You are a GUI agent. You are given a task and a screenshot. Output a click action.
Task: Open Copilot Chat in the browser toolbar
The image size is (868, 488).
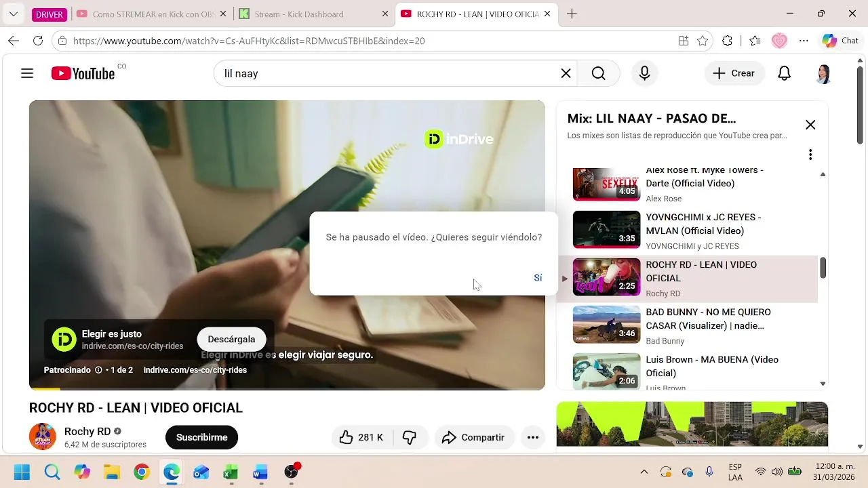point(841,41)
